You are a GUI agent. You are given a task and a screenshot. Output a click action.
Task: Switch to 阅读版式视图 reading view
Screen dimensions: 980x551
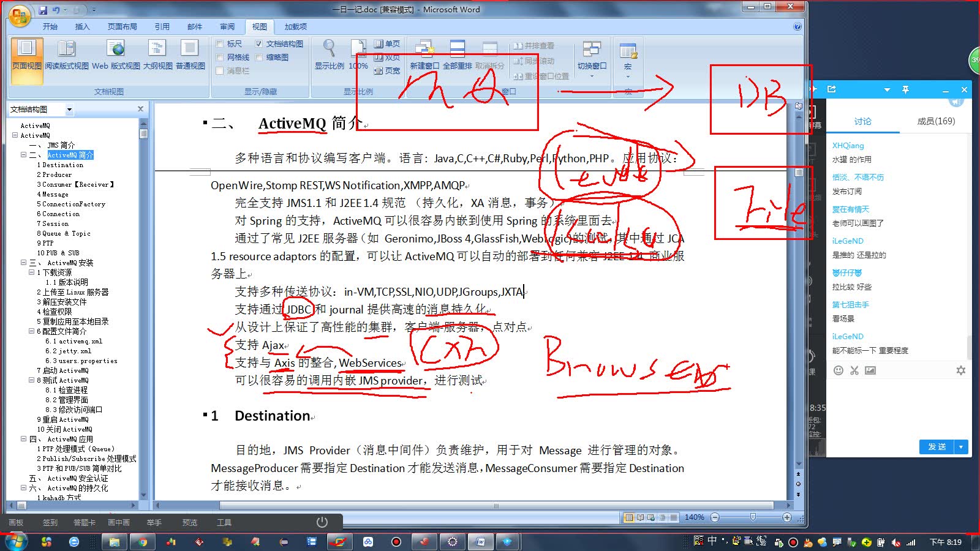point(67,55)
